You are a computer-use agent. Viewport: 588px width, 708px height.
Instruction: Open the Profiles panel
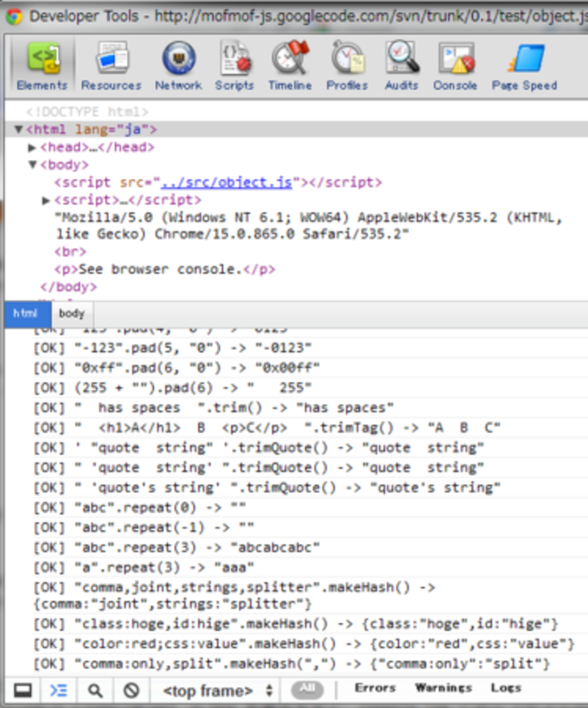tap(347, 66)
